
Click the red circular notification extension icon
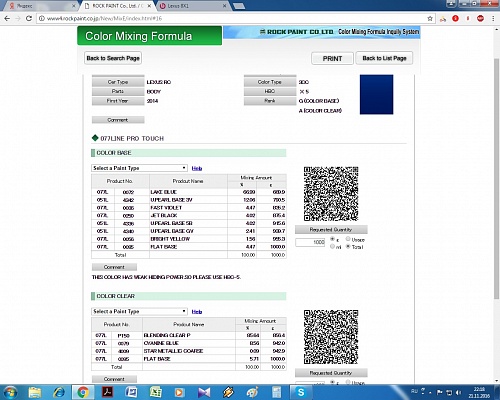click(x=455, y=19)
